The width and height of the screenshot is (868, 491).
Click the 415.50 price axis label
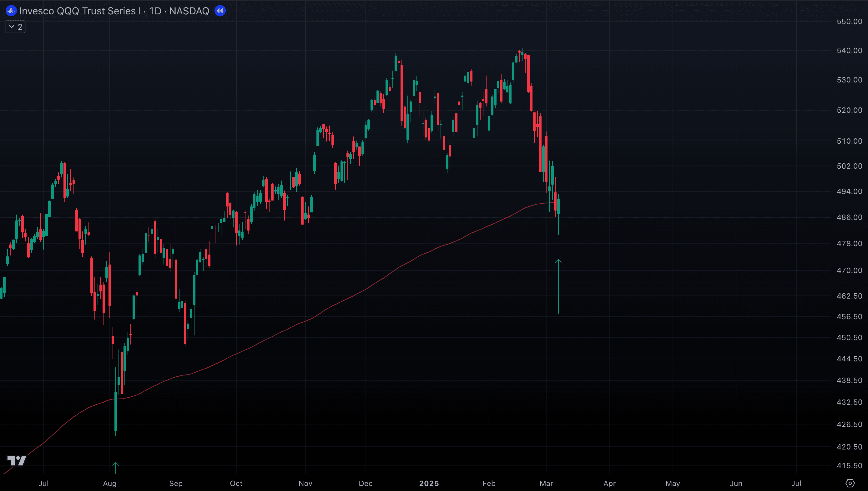(x=849, y=465)
